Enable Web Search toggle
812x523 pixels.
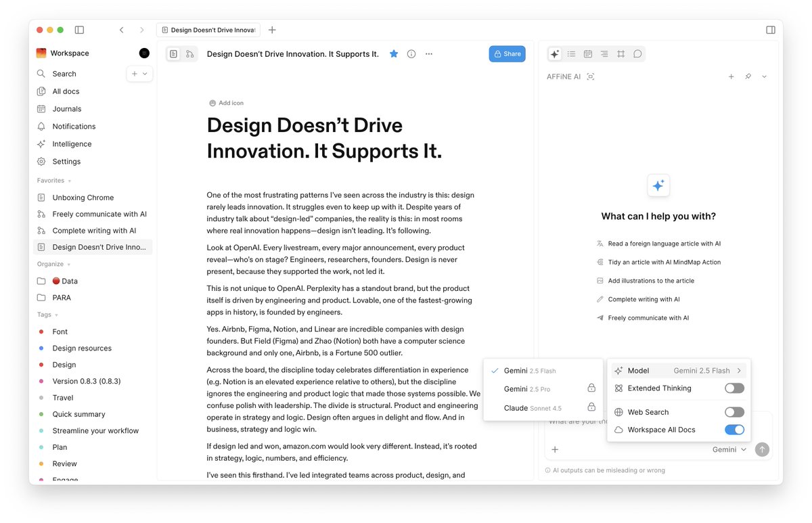734,412
